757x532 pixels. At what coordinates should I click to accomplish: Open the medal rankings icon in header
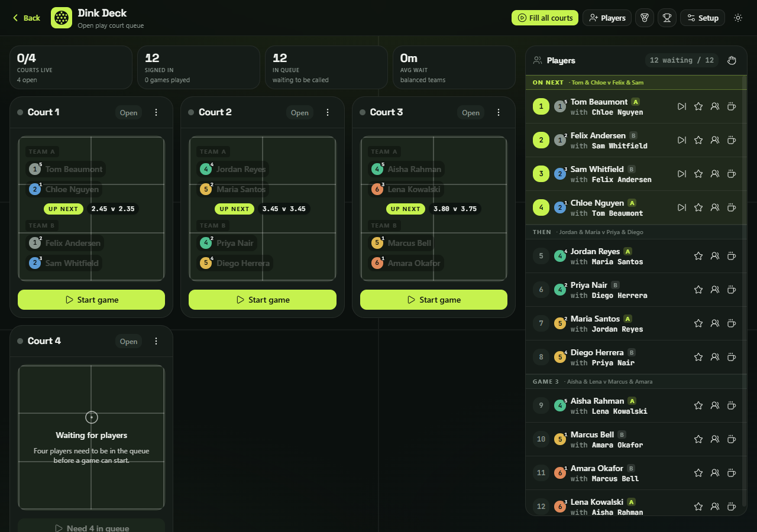coord(645,18)
